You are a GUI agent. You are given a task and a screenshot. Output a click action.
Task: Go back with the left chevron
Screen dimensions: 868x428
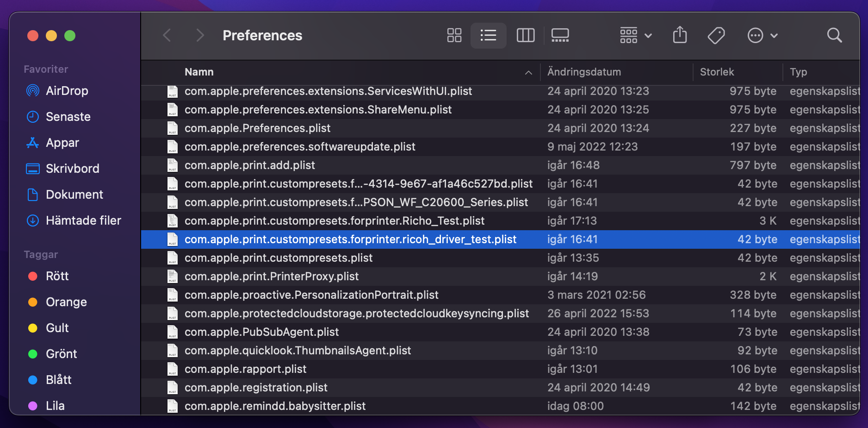pos(167,35)
